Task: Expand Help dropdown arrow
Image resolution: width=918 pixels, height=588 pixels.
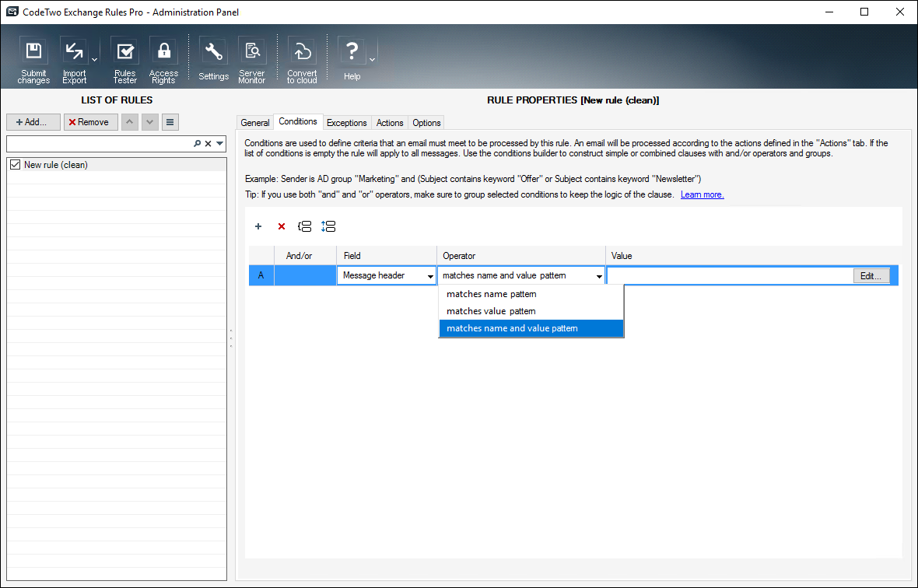Action: 372,60
